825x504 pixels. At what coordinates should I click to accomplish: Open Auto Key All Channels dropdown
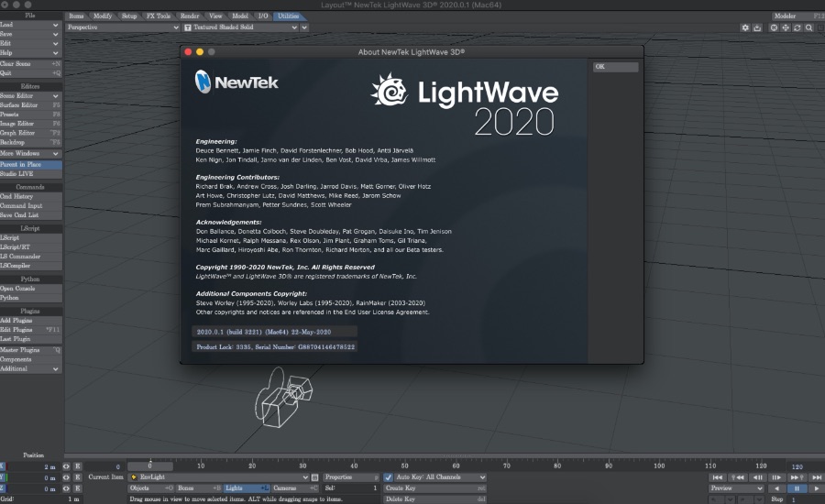coord(440,477)
